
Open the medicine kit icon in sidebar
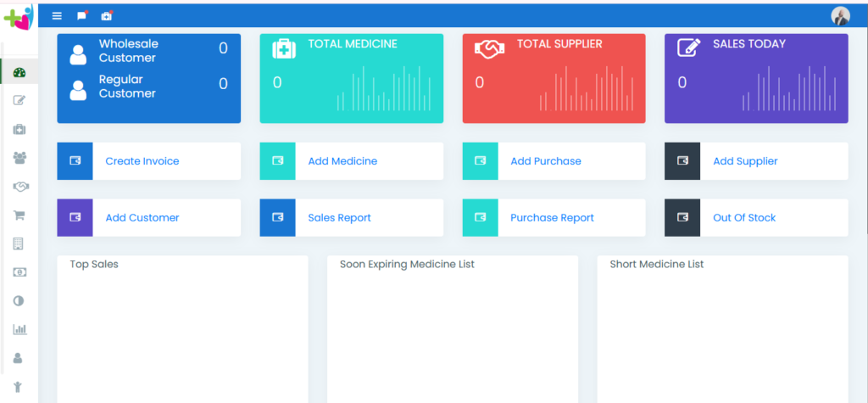tap(19, 130)
